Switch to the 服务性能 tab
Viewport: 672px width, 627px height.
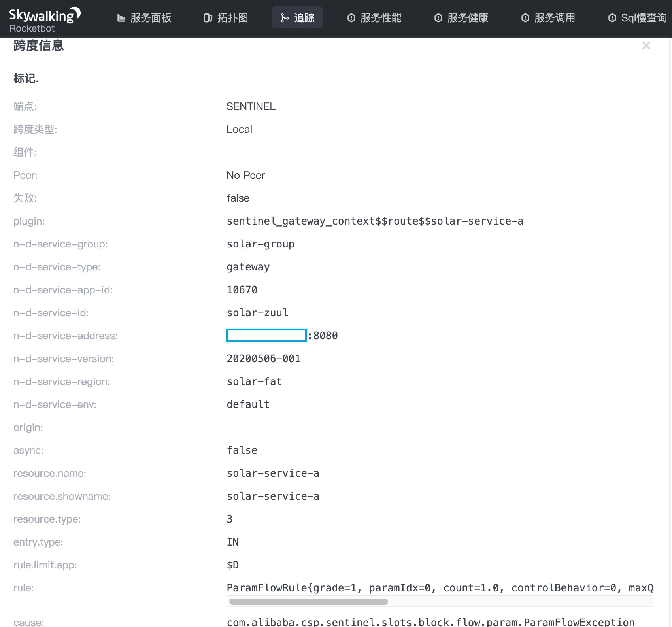(380, 18)
